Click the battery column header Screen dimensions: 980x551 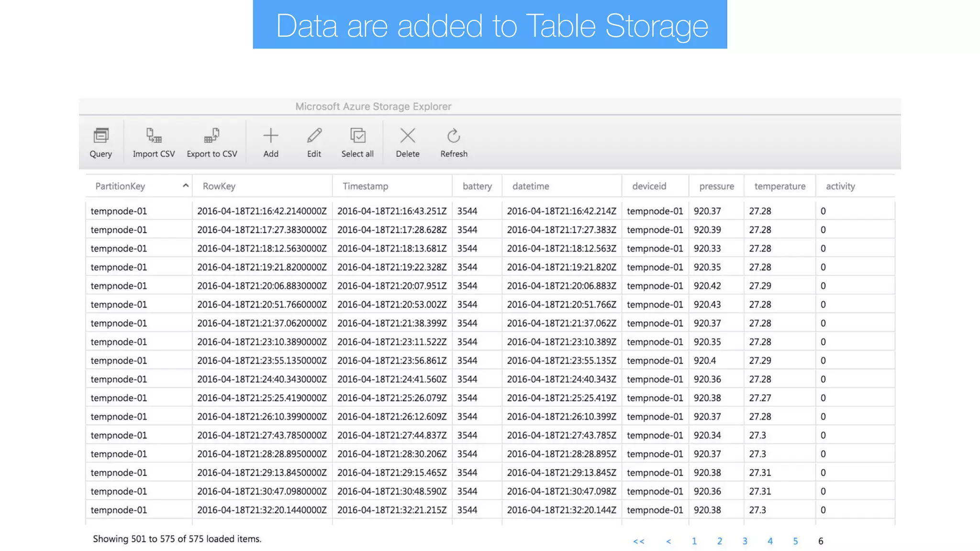point(477,187)
